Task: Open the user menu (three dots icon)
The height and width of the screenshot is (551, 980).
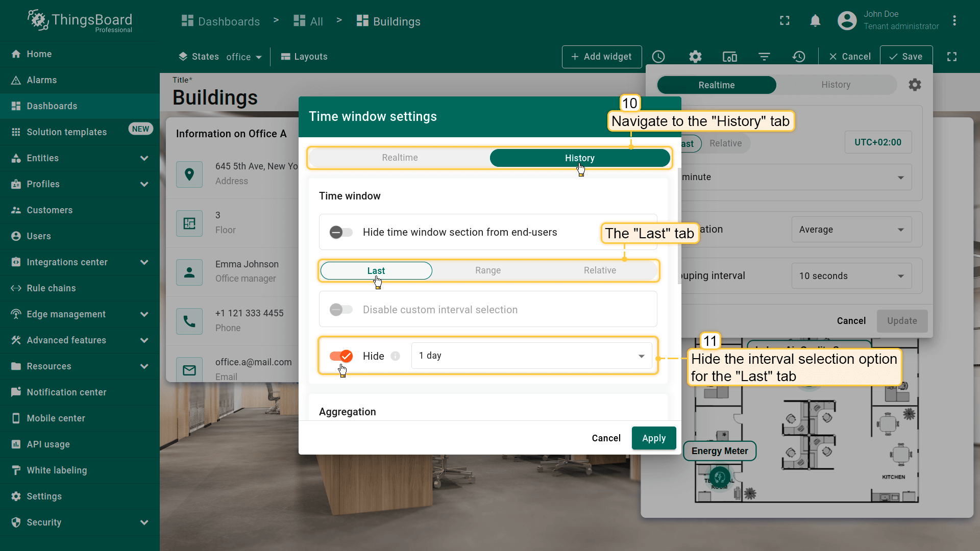Action: 954,21
